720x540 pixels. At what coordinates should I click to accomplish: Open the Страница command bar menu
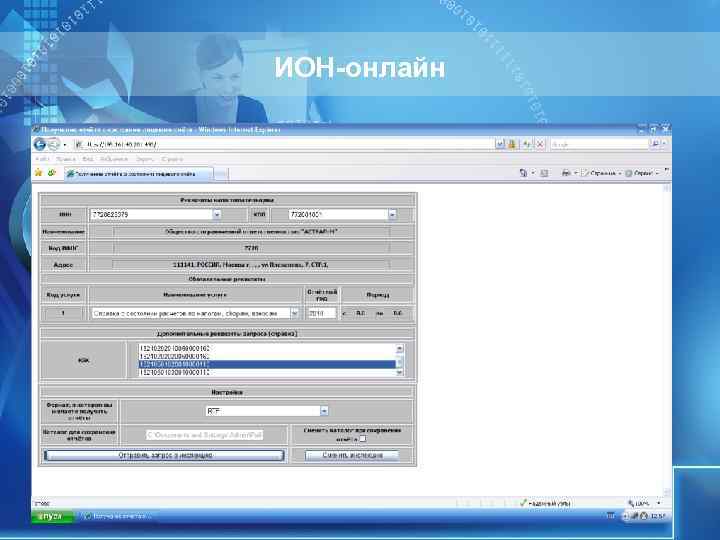(602, 173)
